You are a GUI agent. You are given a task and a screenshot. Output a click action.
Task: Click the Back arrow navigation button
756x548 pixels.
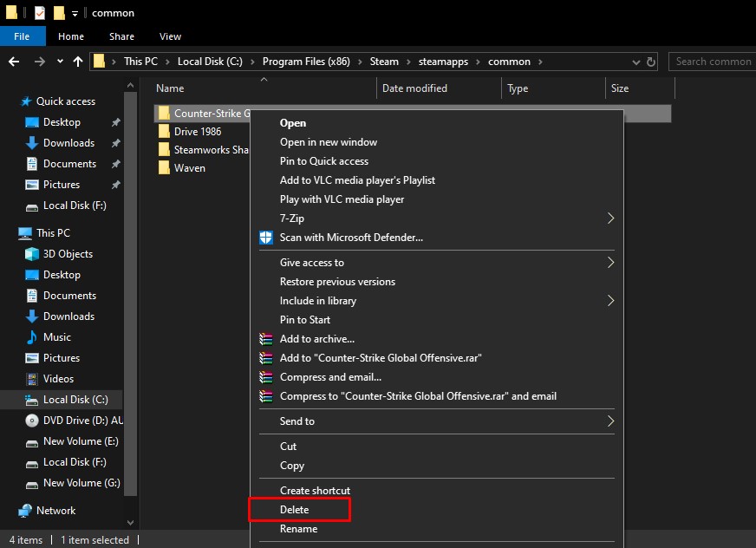coord(14,62)
